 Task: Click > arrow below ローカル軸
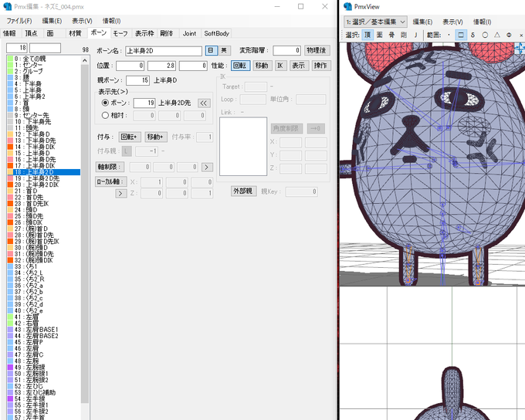pos(121,193)
